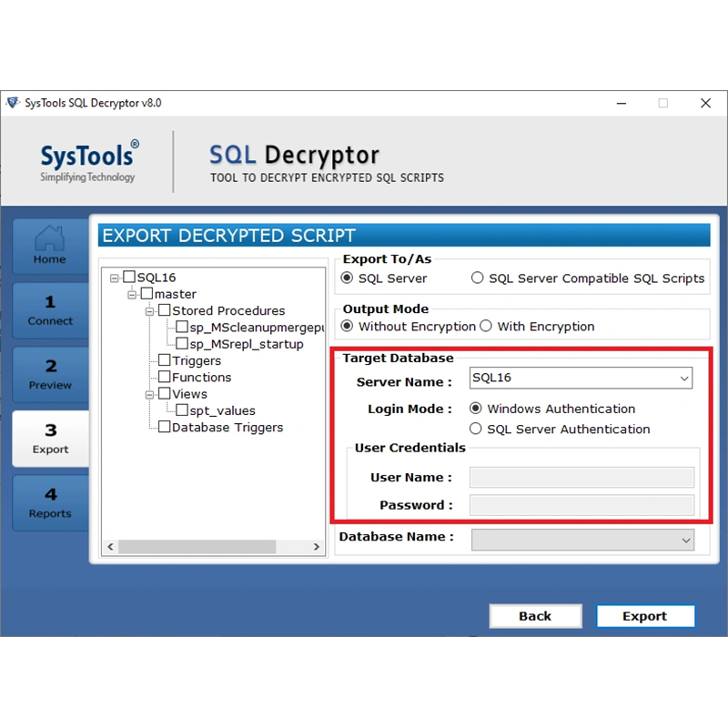This screenshot has height=728, width=728.
Task: Collapse the master tree node
Action: (x=132, y=295)
